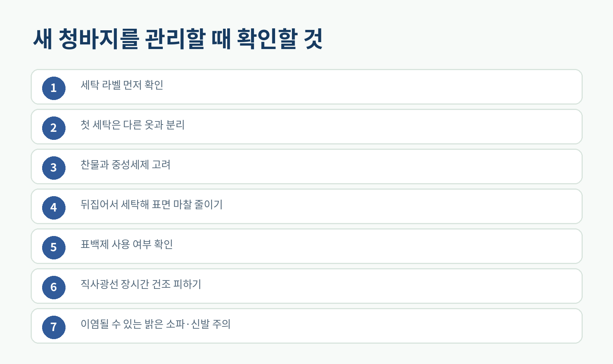Click the number 1 circle badge
Viewport: 613px width, 364px height.
(54, 88)
